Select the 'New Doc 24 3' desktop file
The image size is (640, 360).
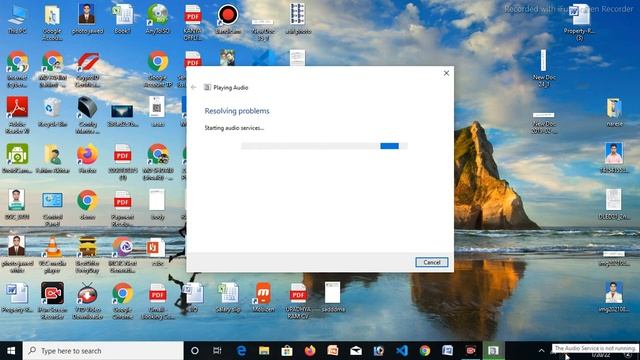pos(544,69)
